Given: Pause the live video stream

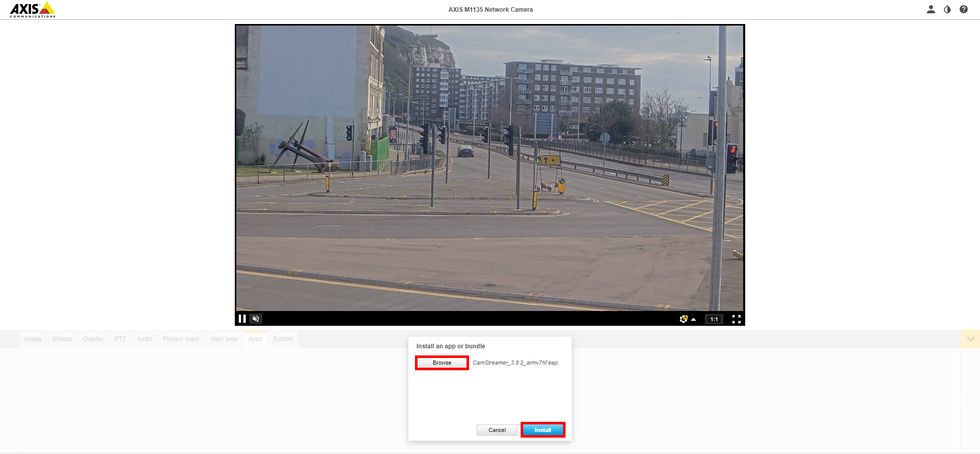Looking at the screenshot, I should (x=242, y=319).
